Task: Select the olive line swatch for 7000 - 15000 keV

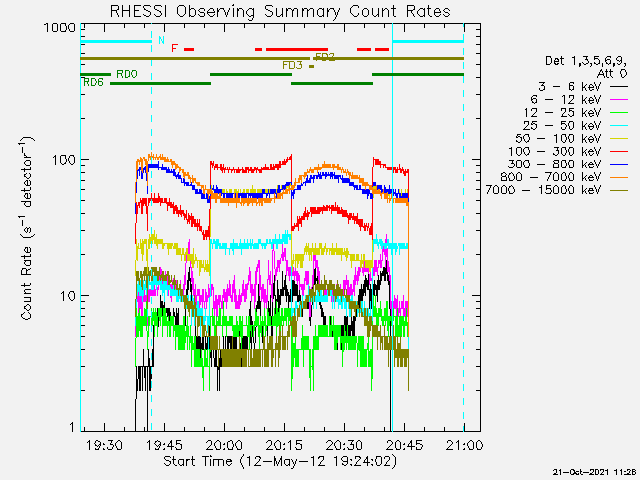Action: pyautogui.click(x=618, y=190)
